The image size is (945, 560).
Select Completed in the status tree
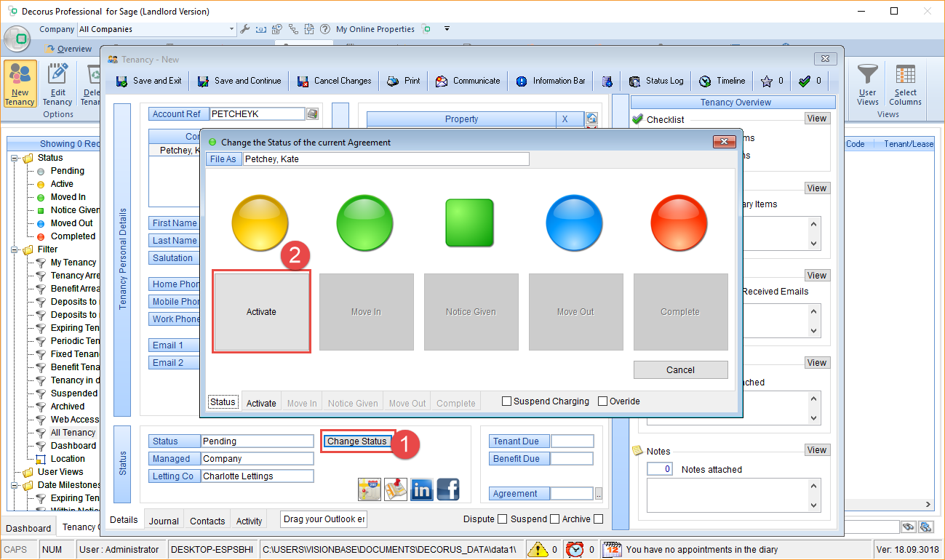coord(73,236)
